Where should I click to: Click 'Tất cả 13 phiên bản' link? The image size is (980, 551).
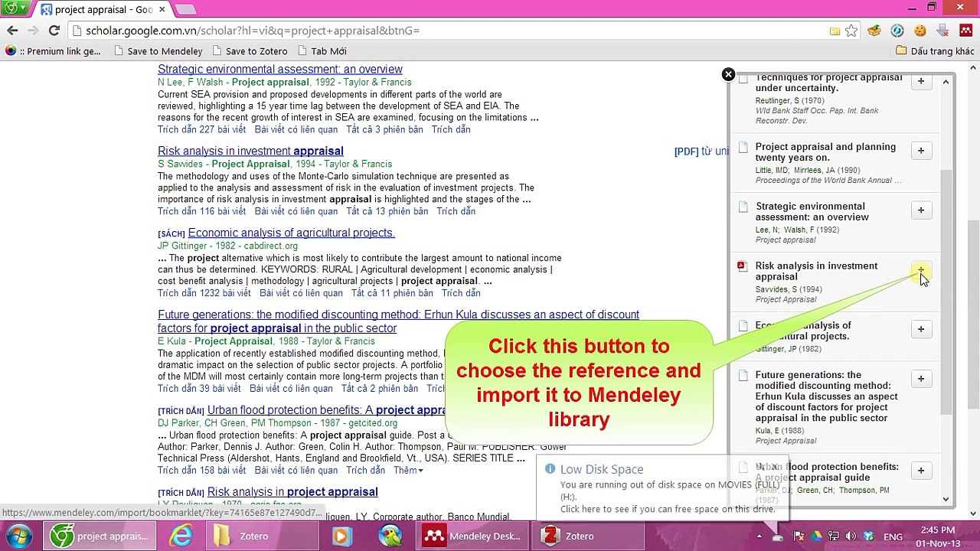click(x=387, y=211)
